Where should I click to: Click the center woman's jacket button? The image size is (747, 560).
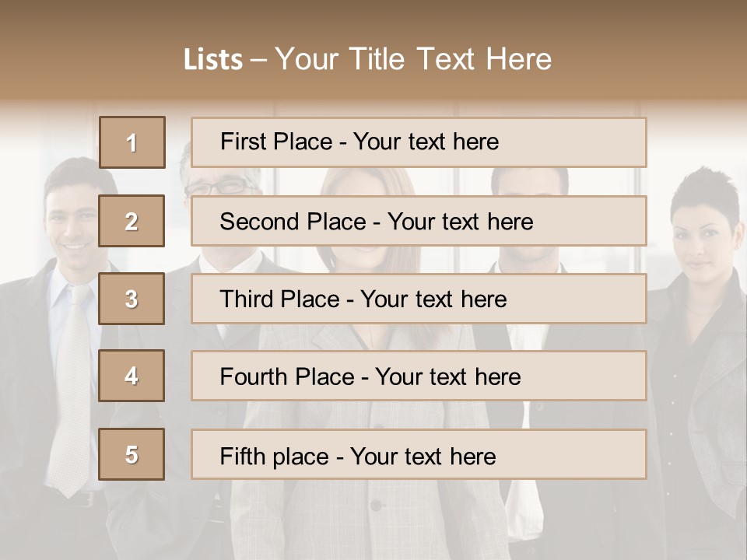click(x=377, y=506)
